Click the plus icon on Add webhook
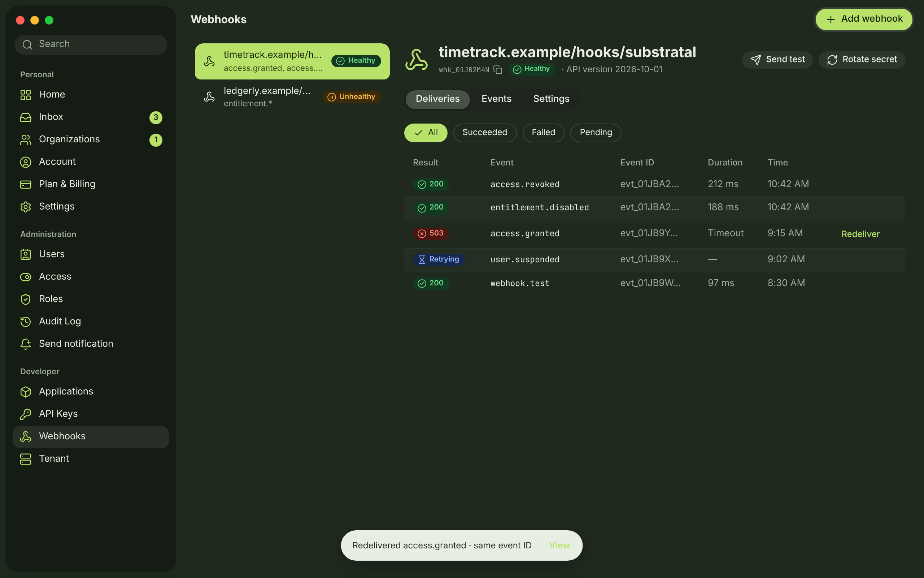The image size is (924, 578). click(831, 20)
